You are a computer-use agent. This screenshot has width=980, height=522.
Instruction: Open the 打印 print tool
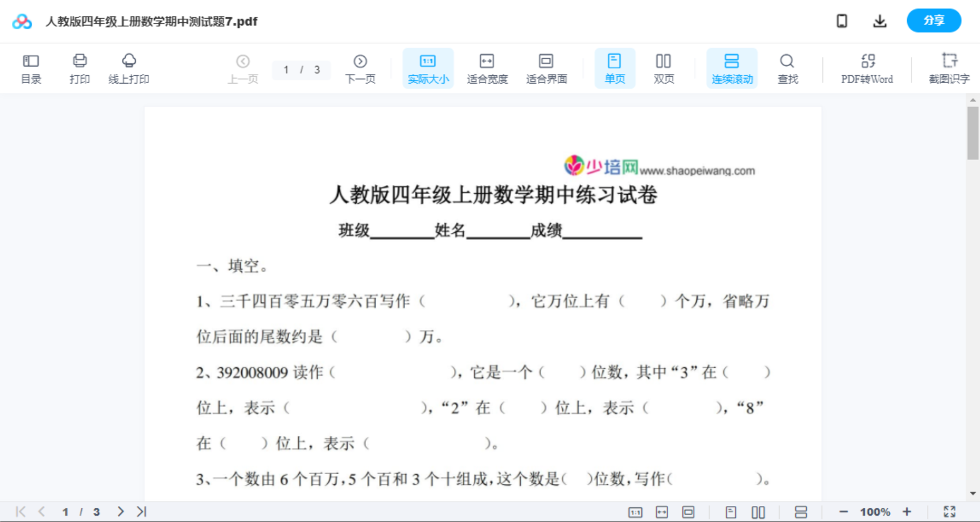point(79,68)
